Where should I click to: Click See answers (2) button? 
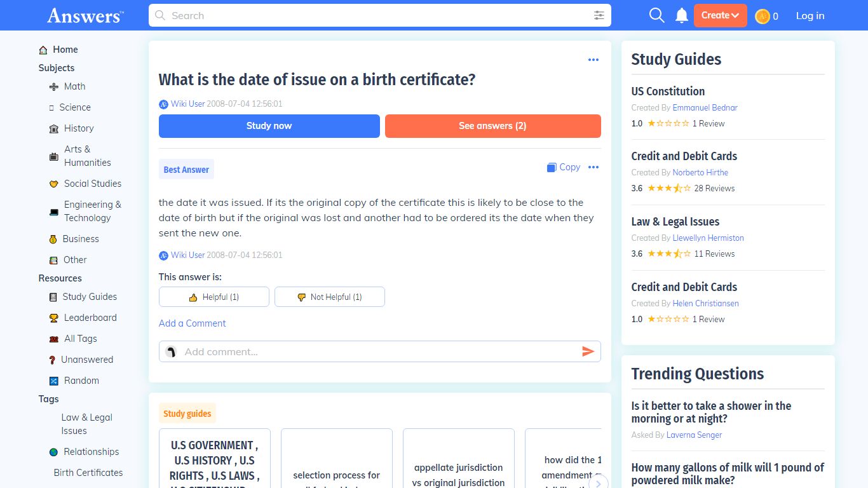pyautogui.click(x=493, y=126)
